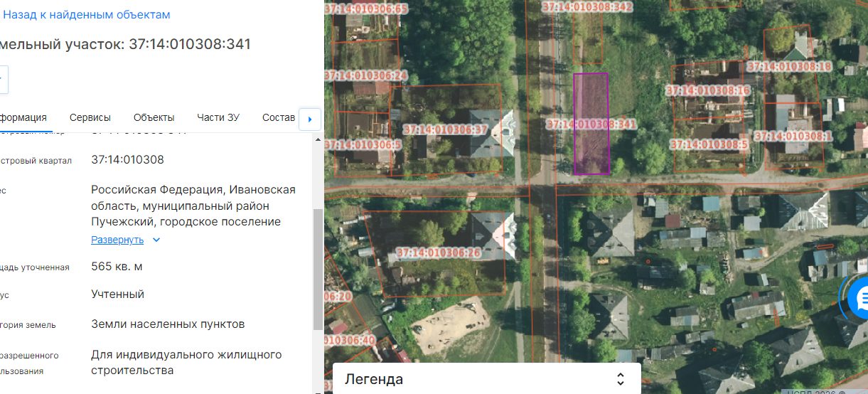Click the tabs scroll-right arrow button
868x394 pixels.
tap(310, 119)
